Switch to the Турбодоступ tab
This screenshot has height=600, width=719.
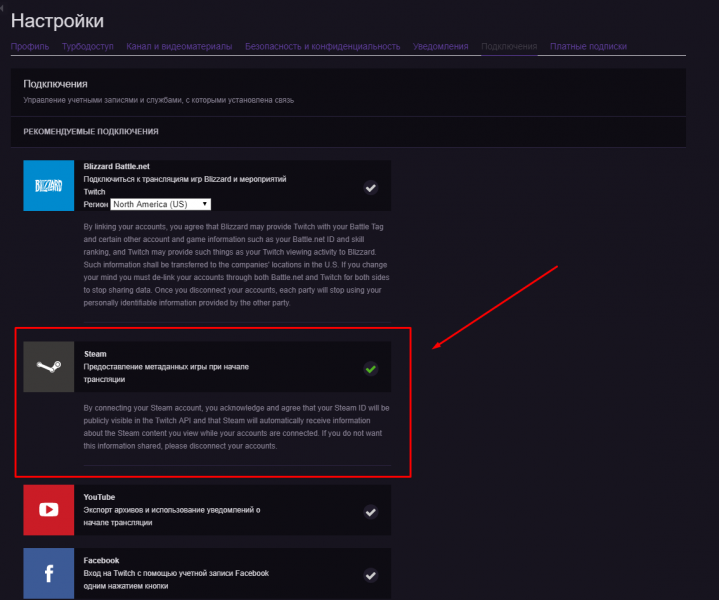pyautogui.click(x=88, y=46)
